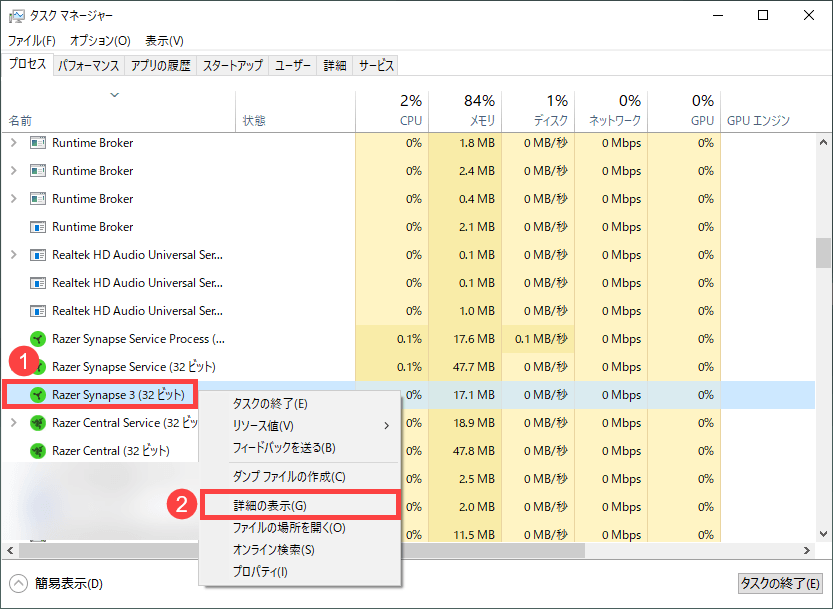The height and width of the screenshot is (609, 833).
Task: Sort by the ネットワーク column header
Action: pyautogui.click(x=611, y=111)
